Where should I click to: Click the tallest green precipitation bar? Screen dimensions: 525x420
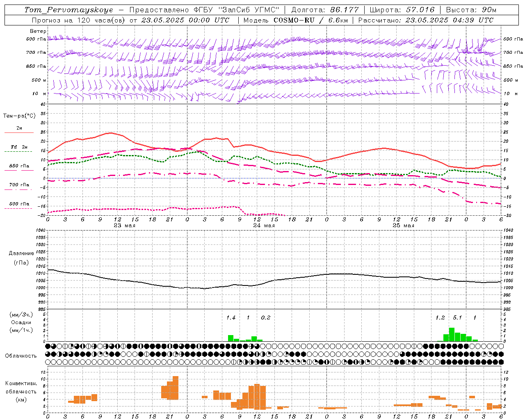pos(452,334)
